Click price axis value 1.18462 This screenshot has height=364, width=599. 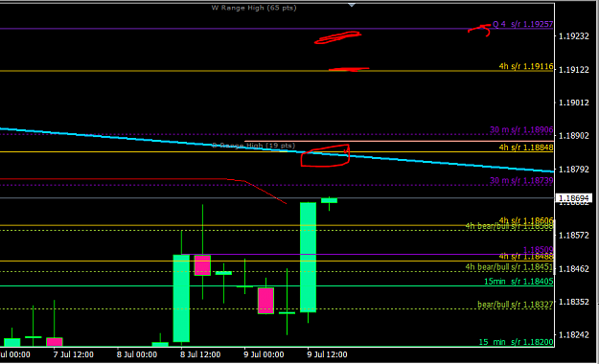point(573,269)
